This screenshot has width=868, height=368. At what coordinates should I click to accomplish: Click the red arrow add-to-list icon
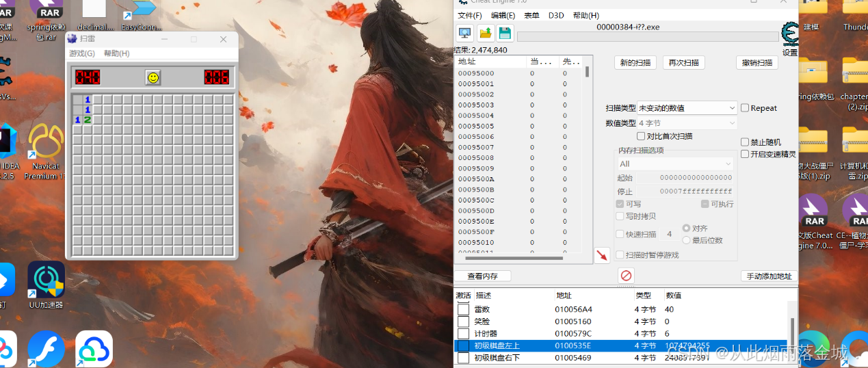tap(602, 255)
